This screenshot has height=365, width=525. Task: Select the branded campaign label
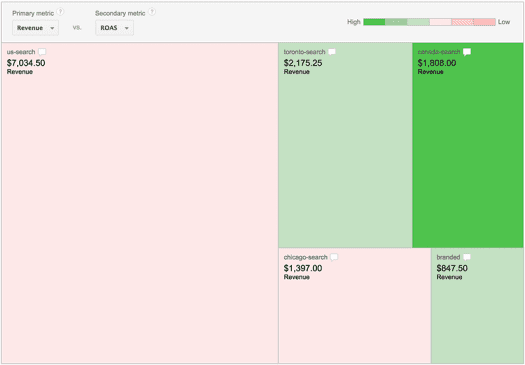coord(448,257)
